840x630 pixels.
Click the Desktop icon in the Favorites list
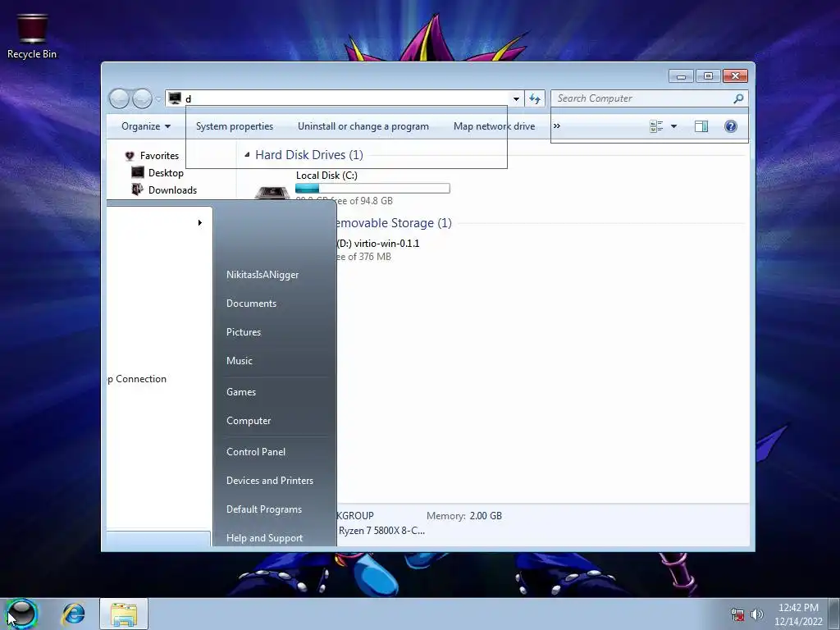[138, 172]
